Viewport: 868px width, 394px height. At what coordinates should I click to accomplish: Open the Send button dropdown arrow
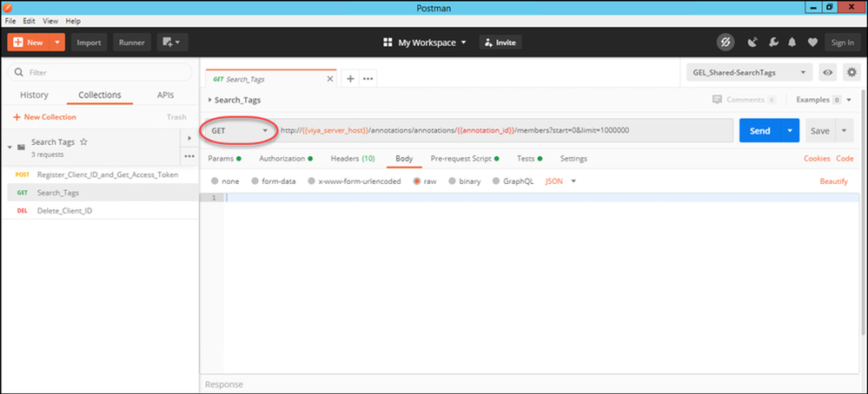pos(790,130)
